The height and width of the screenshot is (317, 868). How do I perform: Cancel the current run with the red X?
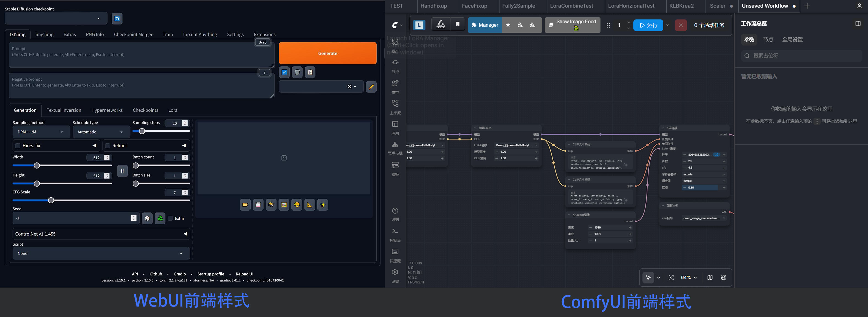(x=681, y=25)
